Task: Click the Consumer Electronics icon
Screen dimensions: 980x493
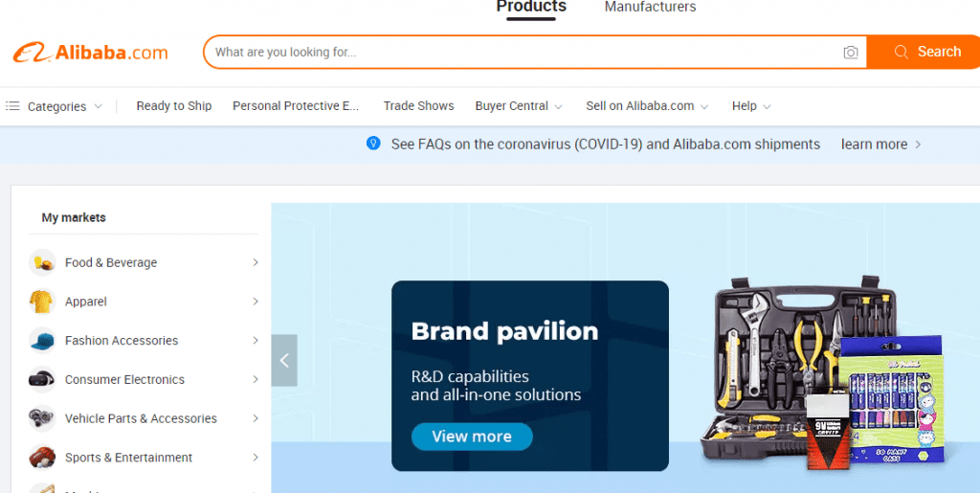Action: click(42, 380)
